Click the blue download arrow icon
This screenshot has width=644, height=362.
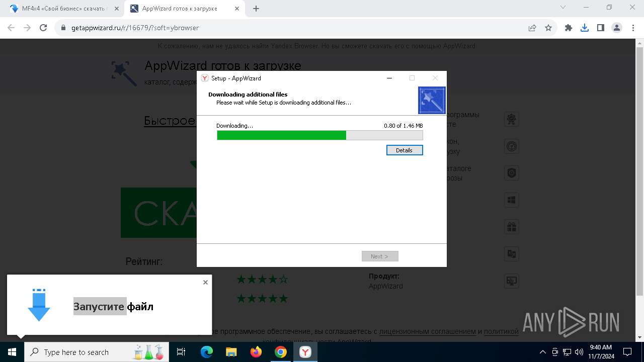coord(39,305)
